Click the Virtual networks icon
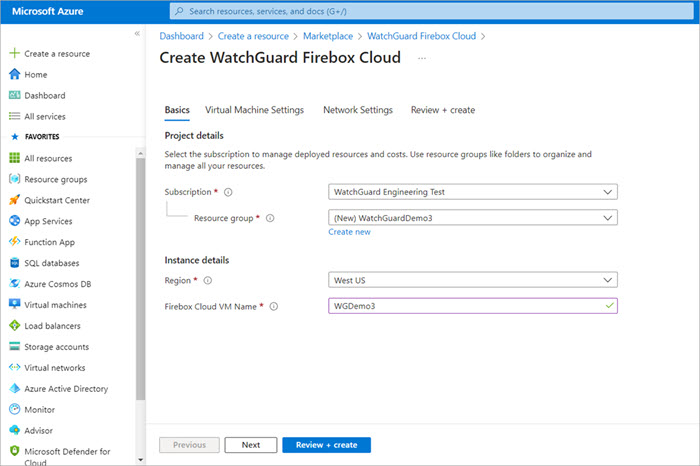 (x=14, y=367)
